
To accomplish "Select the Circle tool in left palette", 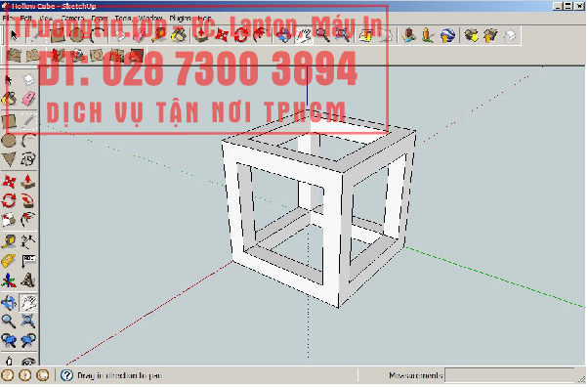I will point(9,141).
